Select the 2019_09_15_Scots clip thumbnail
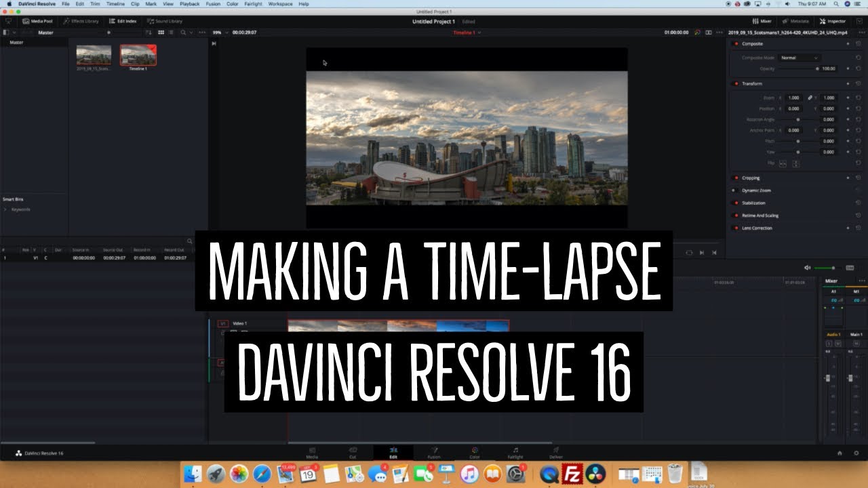Screen dimensions: 868x488 pos(94,55)
